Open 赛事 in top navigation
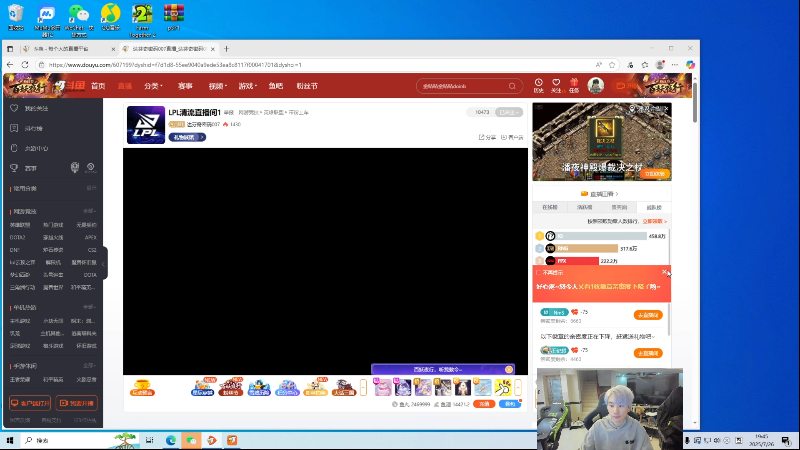800x450 pixels. [185, 86]
